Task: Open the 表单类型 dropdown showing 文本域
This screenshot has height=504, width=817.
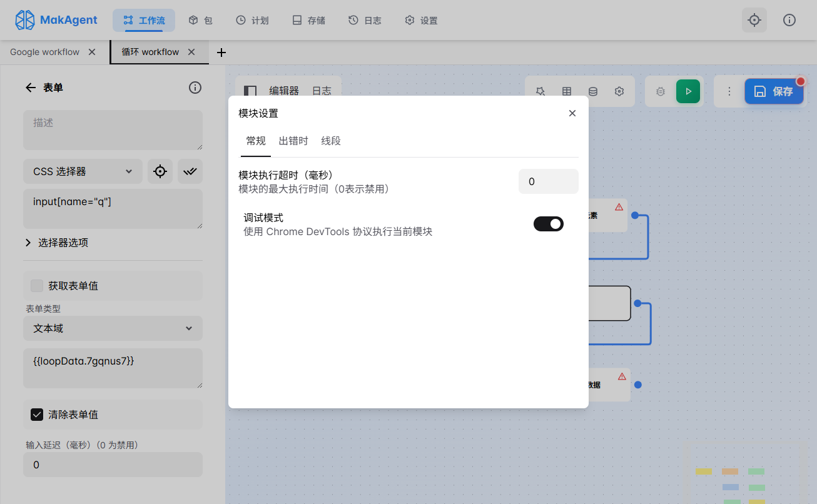Action: [113, 328]
